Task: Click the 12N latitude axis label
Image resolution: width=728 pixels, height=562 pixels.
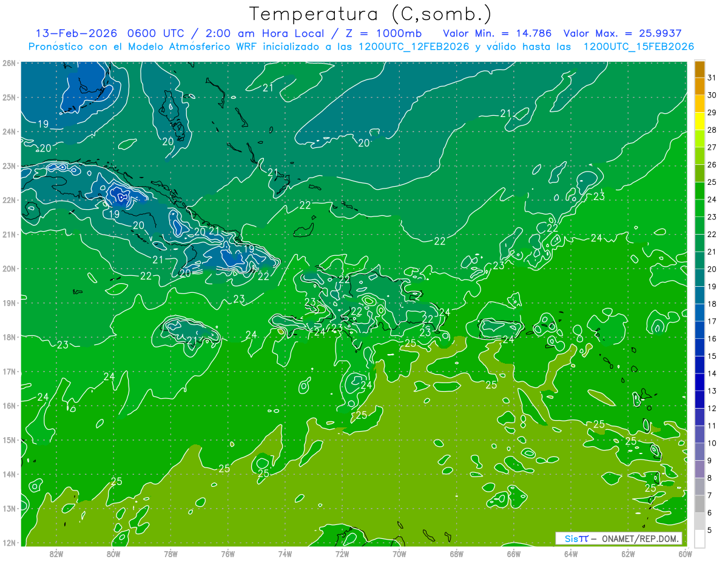Action: [8, 543]
